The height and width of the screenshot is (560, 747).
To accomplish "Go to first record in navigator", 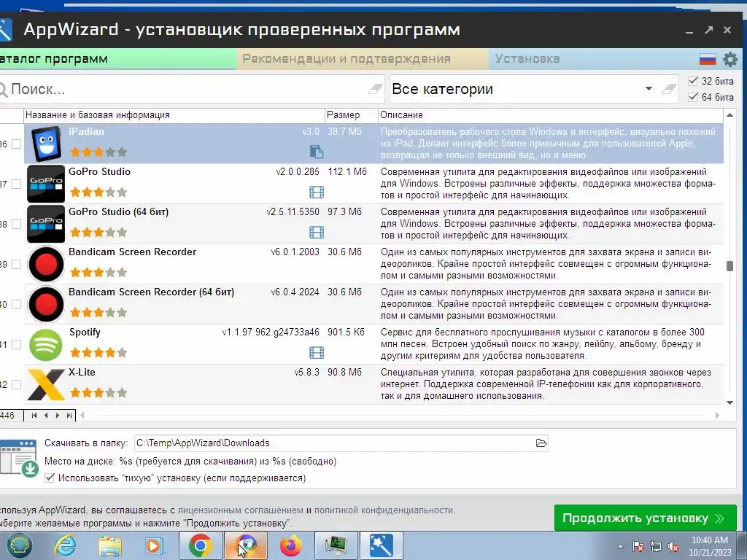I will [34, 415].
